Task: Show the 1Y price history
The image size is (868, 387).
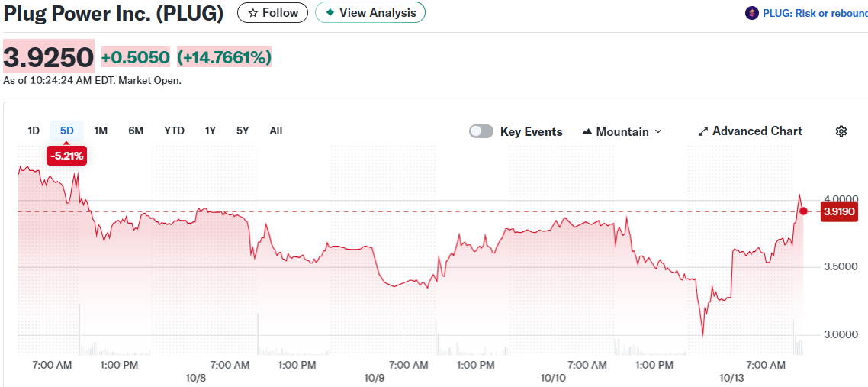Action: pyautogui.click(x=211, y=131)
